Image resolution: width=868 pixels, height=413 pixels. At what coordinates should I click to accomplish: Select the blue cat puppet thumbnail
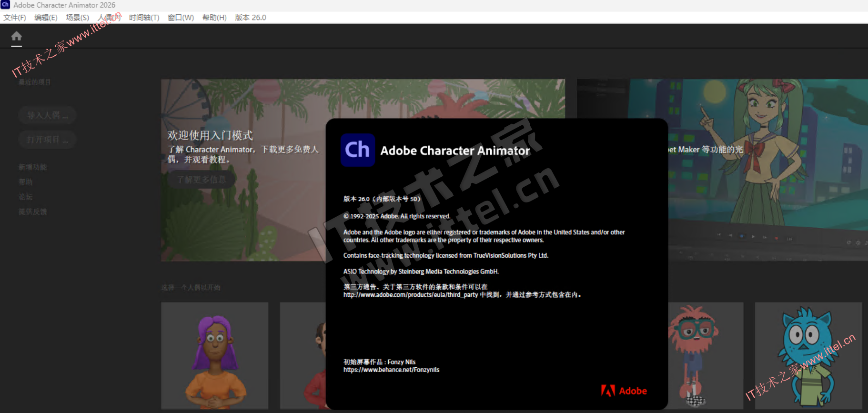808,355
